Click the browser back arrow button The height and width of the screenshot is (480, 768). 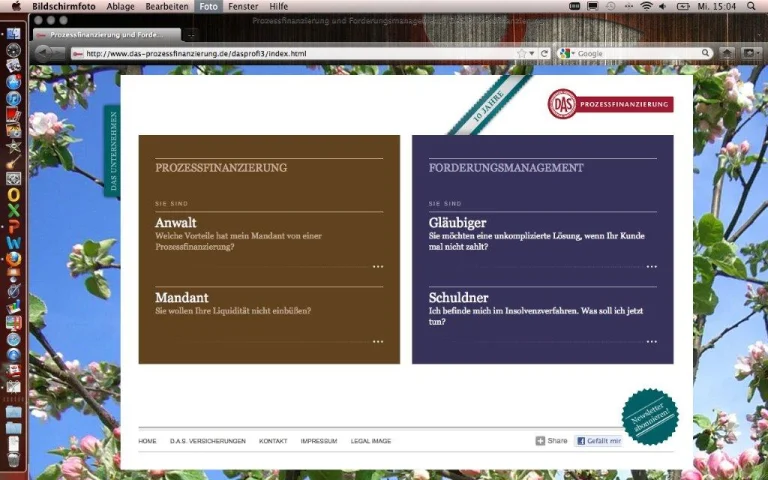46,53
